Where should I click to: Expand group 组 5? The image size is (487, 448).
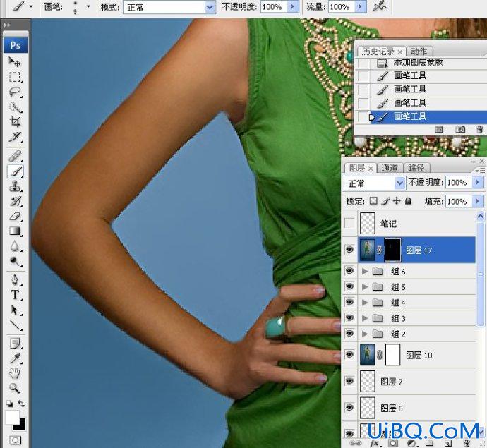coord(365,287)
